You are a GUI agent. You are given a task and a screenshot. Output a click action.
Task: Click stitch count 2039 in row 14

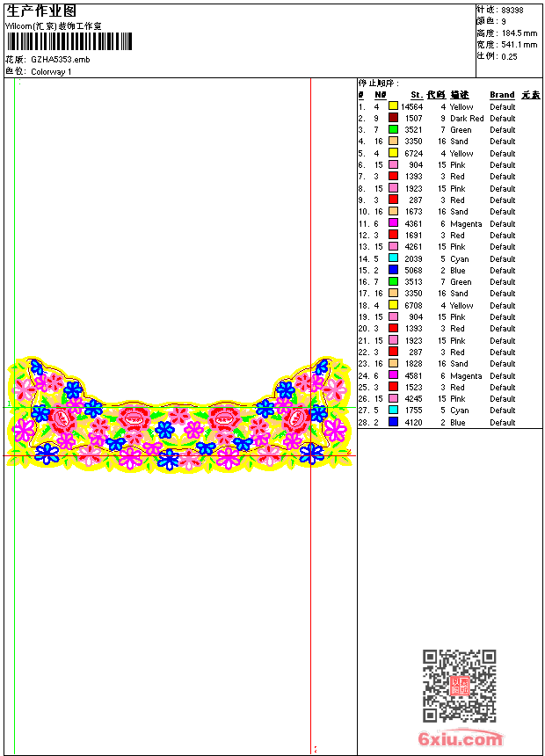(414, 259)
